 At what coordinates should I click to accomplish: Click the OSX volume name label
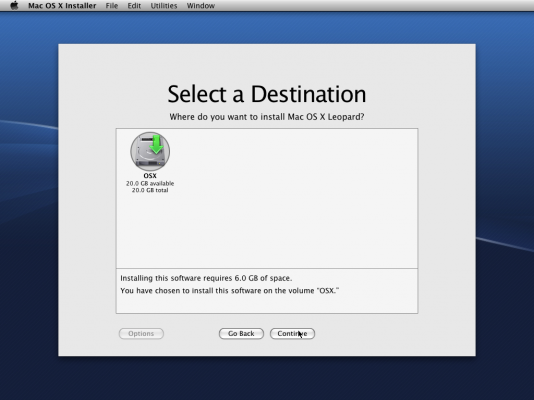click(x=150, y=176)
